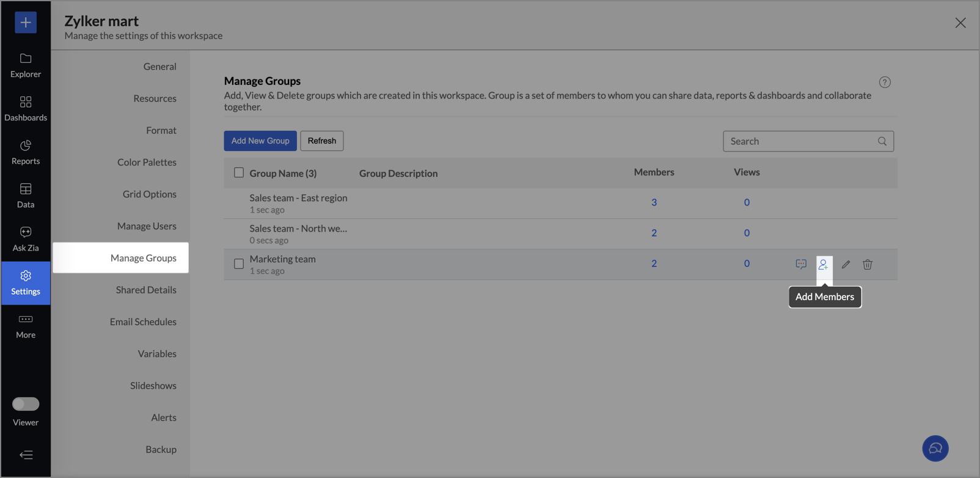The height and width of the screenshot is (478, 980).
Task: Click the Add New Group button
Action: [260, 141]
